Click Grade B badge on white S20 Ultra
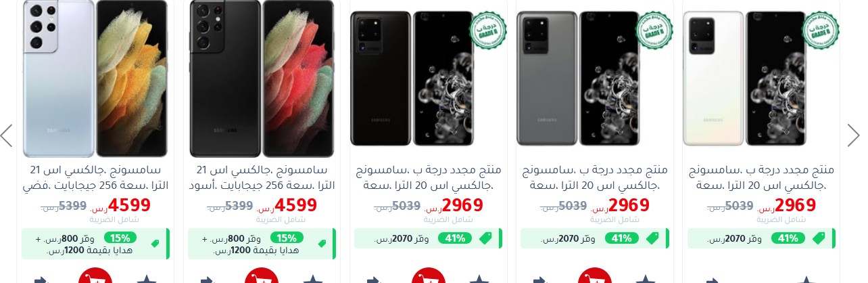 821,30
